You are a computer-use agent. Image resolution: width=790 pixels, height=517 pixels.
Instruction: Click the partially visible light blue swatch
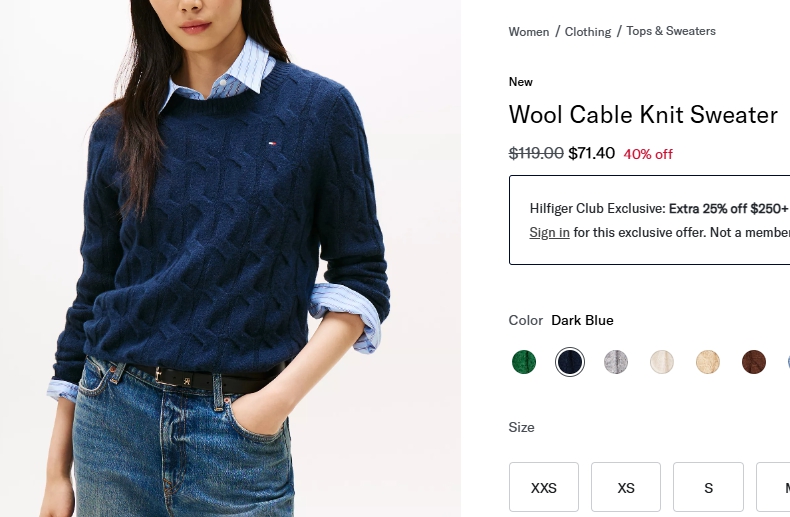pyautogui.click(x=787, y=362)
